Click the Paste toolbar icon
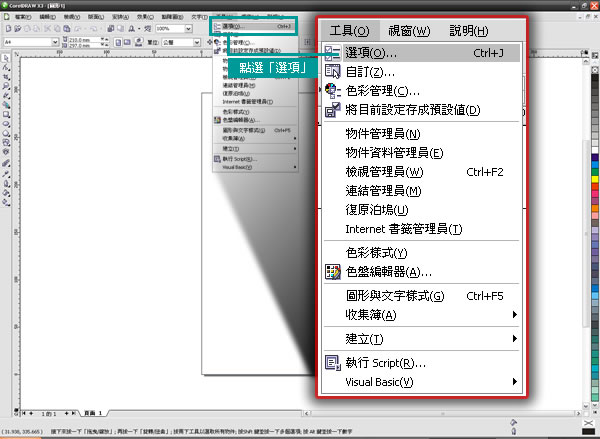 [x=67, y=29]
